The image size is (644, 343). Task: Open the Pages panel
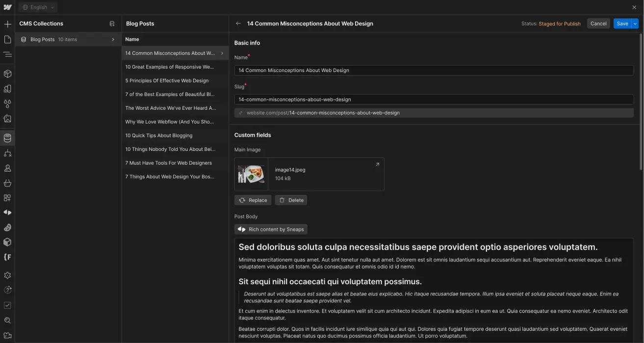pyautogui.click(x=7, y=38)
